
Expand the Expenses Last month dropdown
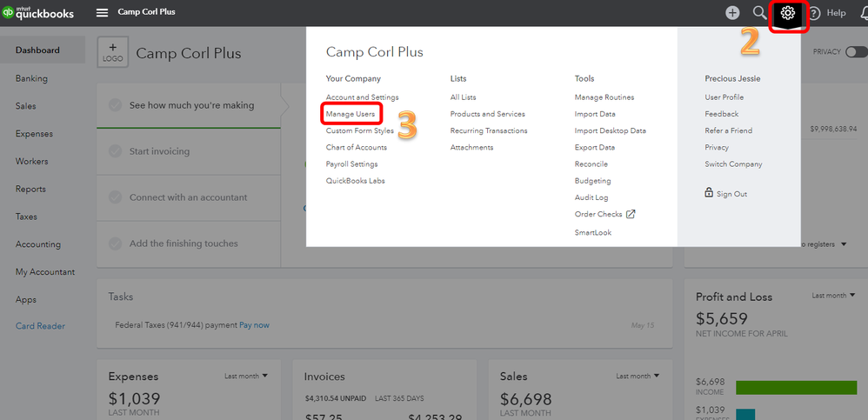246,376
